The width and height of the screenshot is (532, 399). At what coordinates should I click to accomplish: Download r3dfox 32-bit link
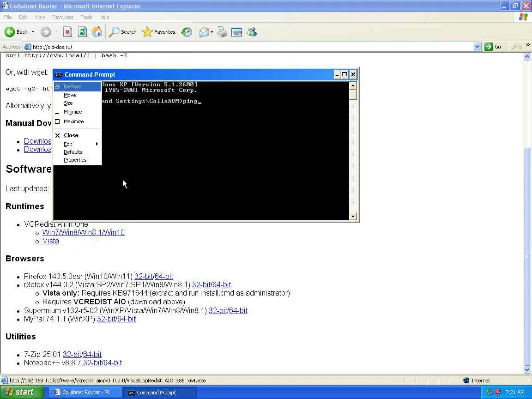point(201,284)
